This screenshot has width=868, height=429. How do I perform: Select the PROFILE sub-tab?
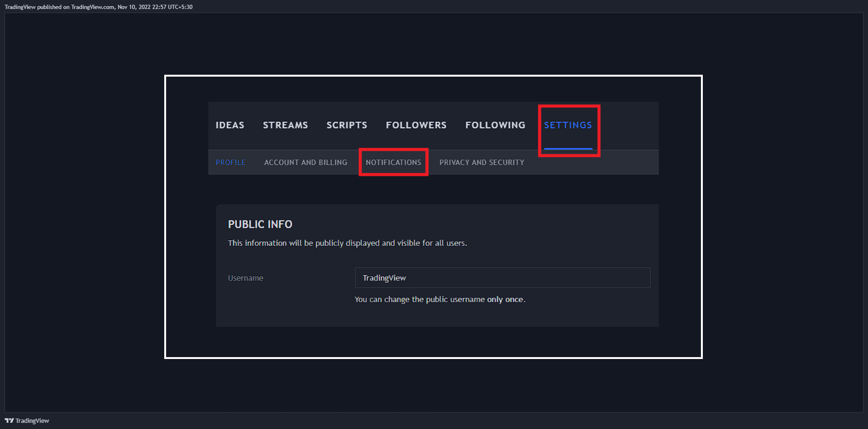tap(230, 163)
